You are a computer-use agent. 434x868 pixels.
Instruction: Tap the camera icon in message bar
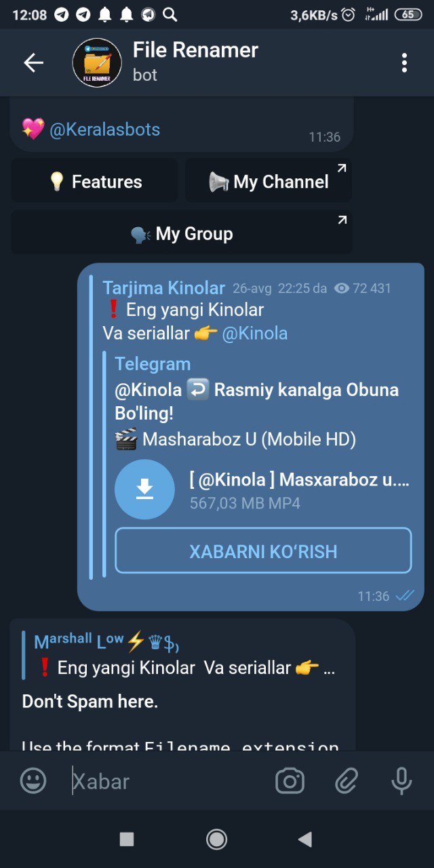[290, 781]
